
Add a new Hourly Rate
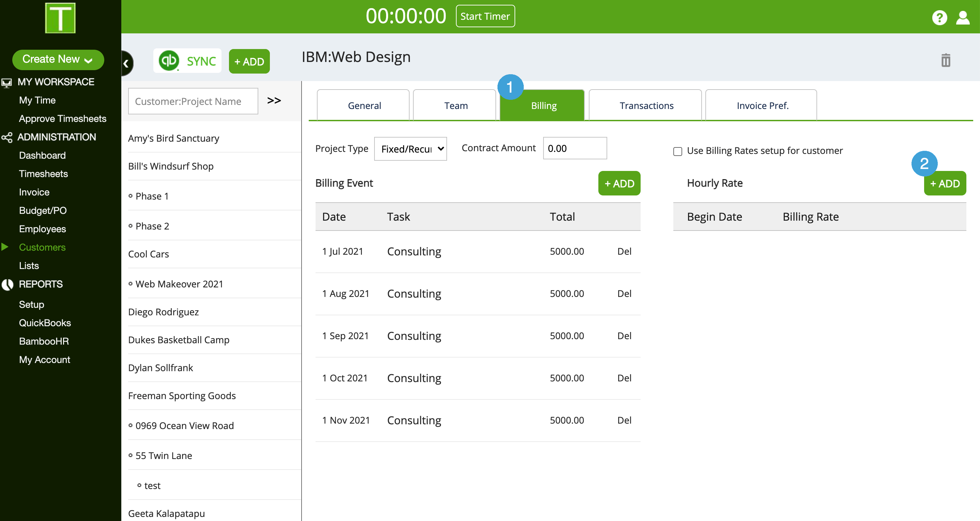(x=945, y=183)
